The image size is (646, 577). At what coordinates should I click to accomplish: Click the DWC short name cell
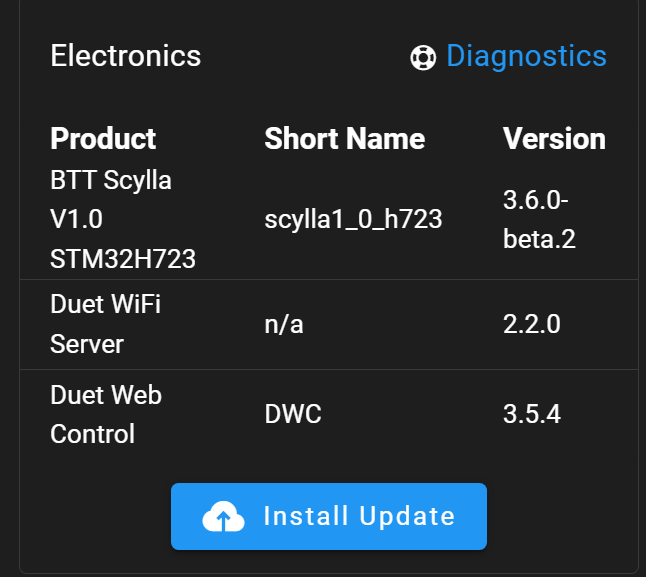(x=293, y=414)
